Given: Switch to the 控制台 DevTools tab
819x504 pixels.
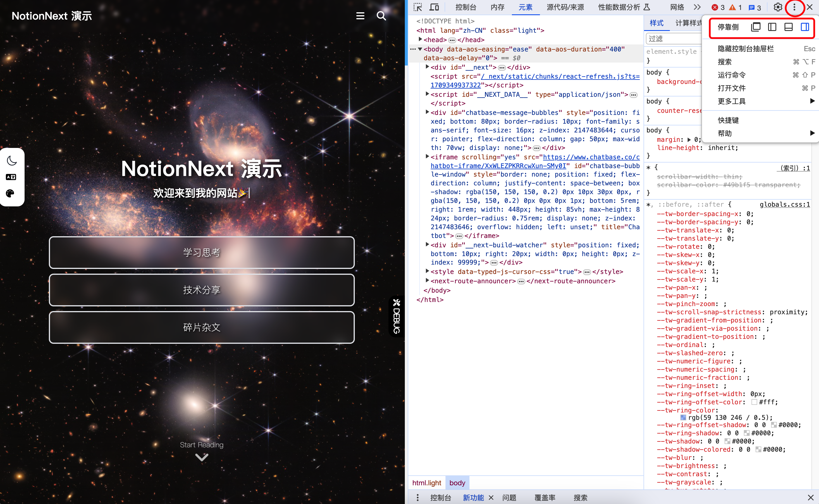Looking at the screenshot, I should [466, 7].
